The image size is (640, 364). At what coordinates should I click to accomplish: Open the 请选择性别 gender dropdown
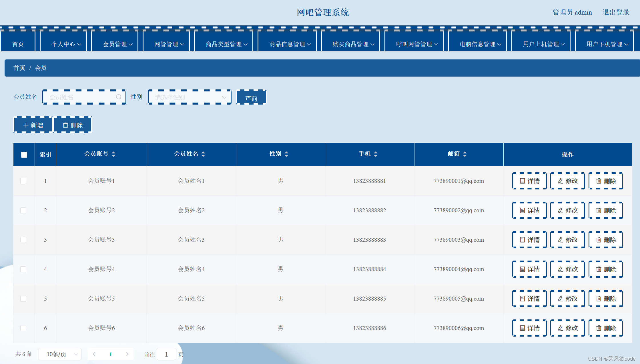click(190, 97)
